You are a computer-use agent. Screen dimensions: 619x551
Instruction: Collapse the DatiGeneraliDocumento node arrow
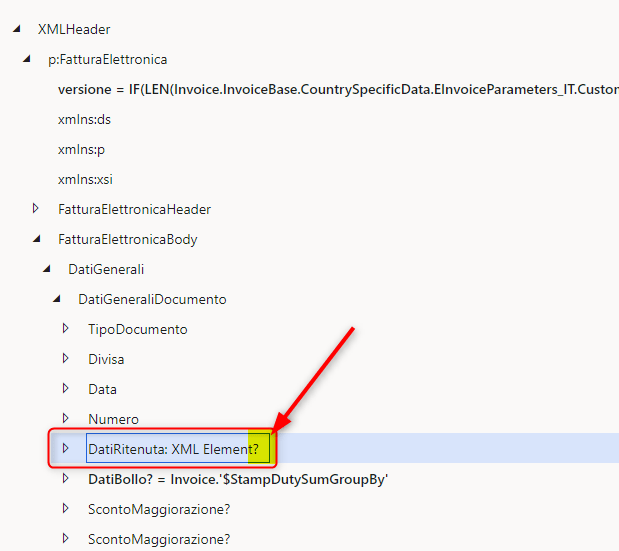57,300
